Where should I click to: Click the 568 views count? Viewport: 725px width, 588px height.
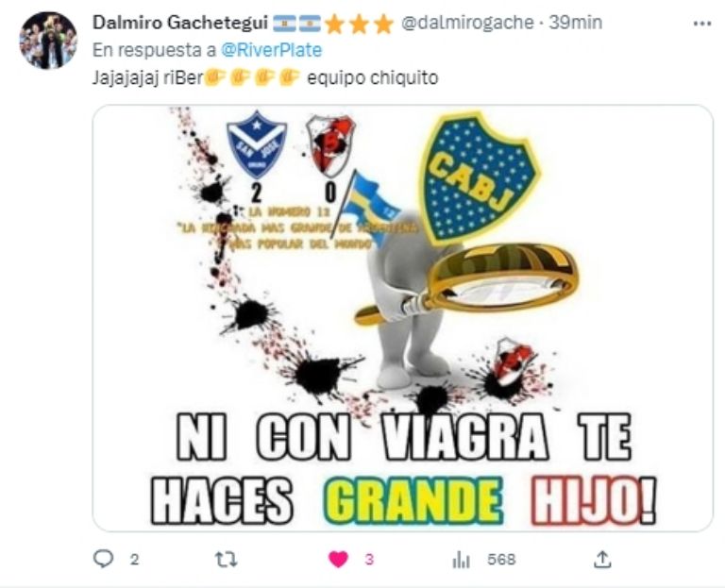[x=501, y=560]
